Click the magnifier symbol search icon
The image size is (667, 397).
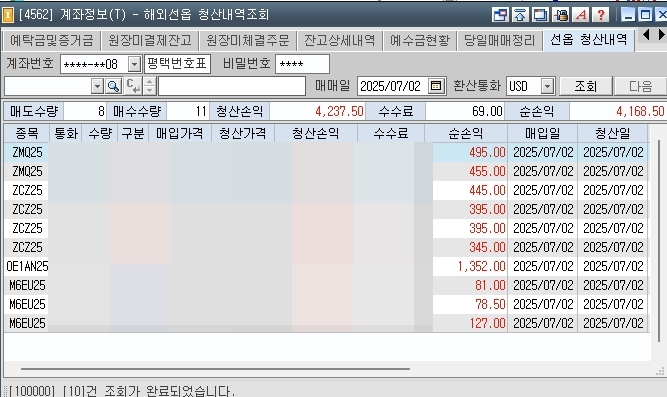tap(113, 86)
